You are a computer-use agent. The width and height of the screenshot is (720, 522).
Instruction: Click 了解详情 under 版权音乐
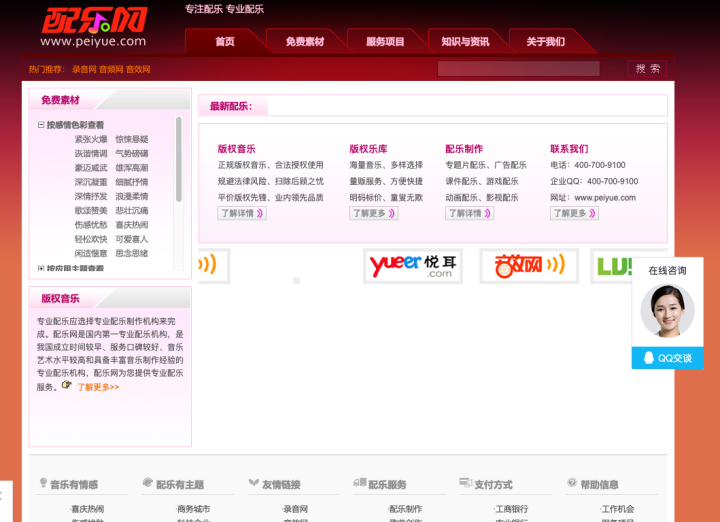242,213
